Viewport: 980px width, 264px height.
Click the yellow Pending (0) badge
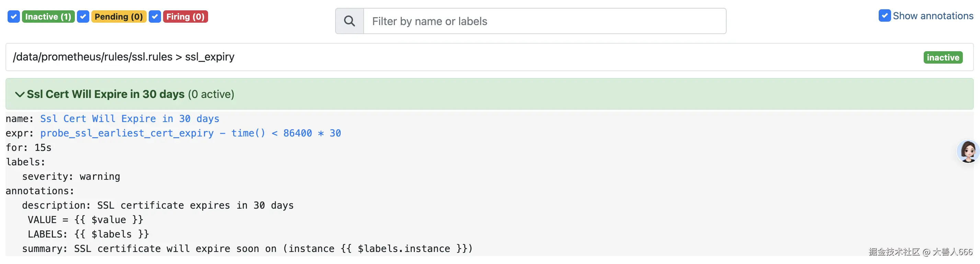click(x=119, y=17)
